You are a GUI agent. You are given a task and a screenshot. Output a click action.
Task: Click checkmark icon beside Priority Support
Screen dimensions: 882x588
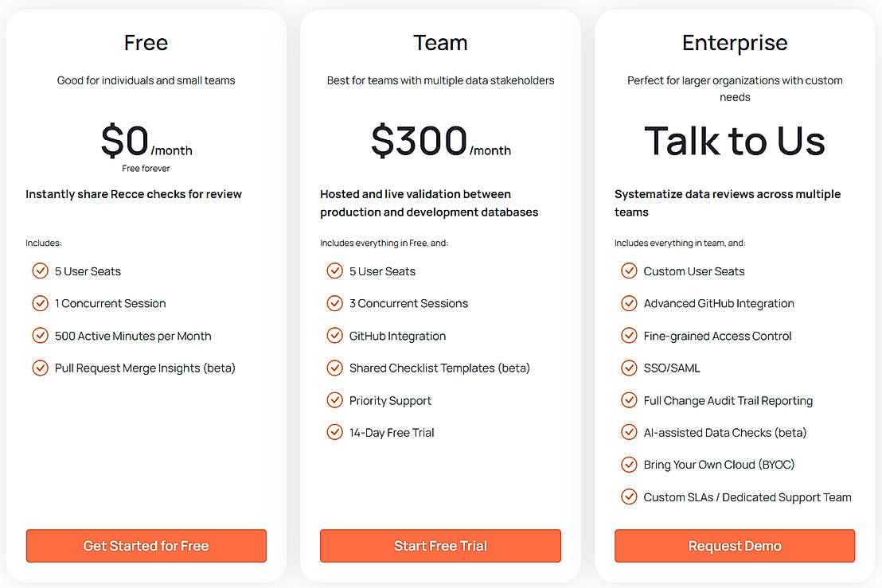point(334,400)
